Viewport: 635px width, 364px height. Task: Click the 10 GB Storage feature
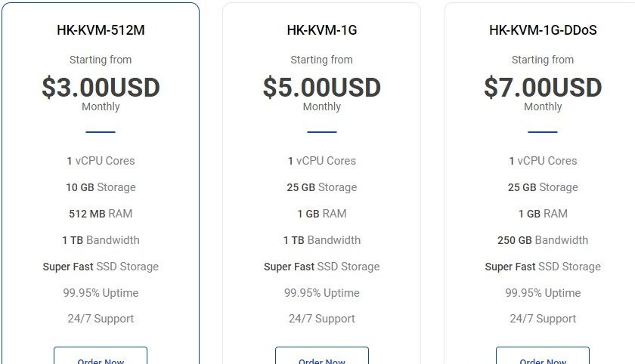tap(101, 187)
